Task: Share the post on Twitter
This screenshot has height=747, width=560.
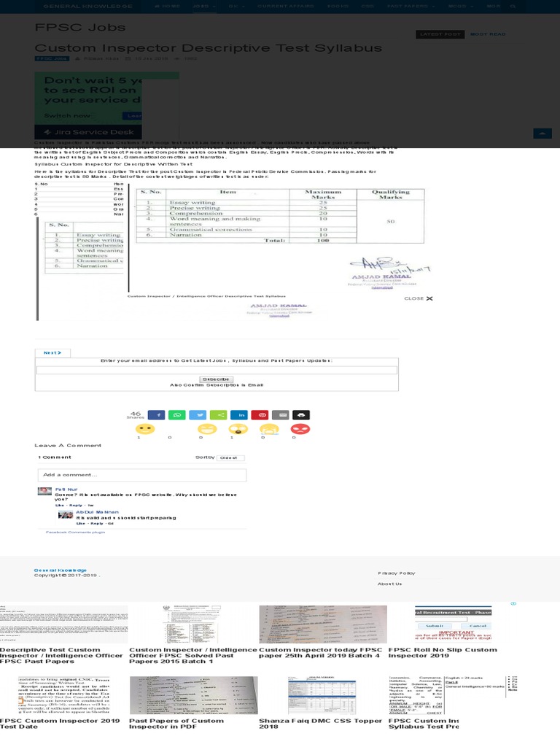Action: coord(198,415)
